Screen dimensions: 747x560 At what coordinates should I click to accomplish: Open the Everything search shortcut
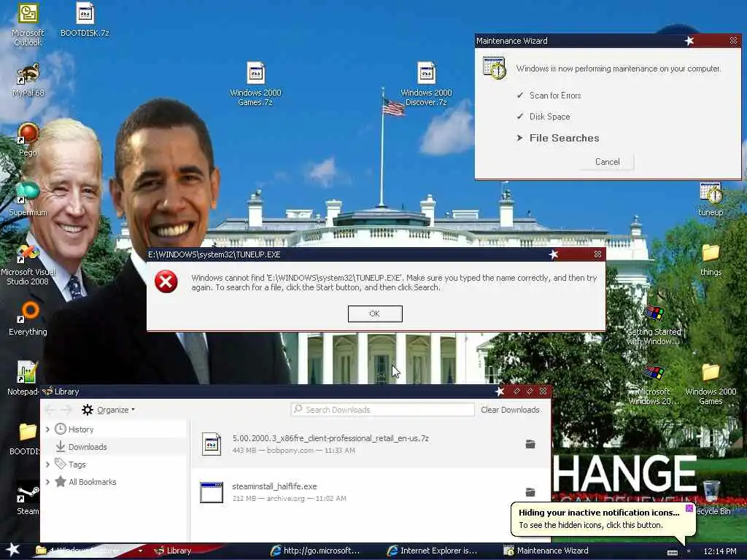pos(28,319)
